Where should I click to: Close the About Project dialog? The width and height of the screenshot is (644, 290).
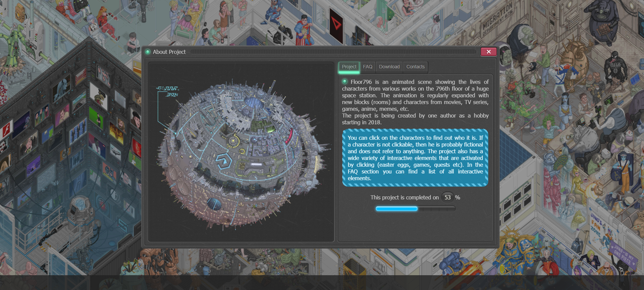[488, 52]
